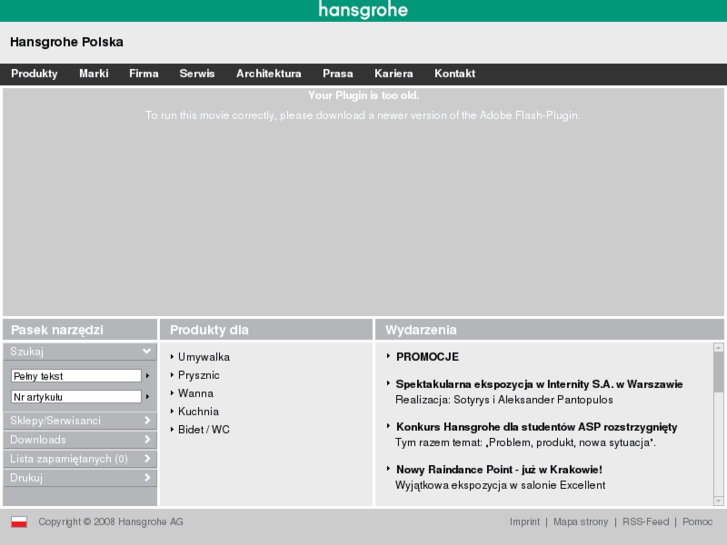The width and height of the screenshot is (727, 545).
Task: Click 'Wyjątkowa ekspozycja w salonie Excellent' text
Action: coord(500,485)
